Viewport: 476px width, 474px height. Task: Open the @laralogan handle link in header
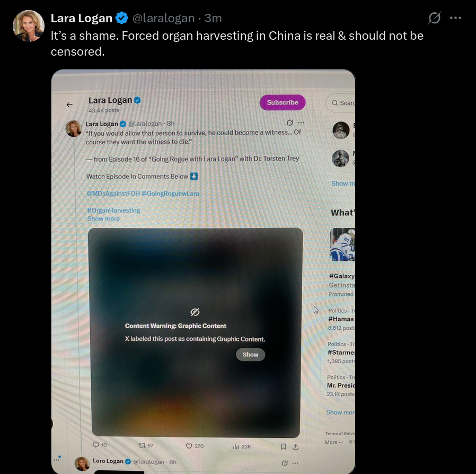coord(163,18)
